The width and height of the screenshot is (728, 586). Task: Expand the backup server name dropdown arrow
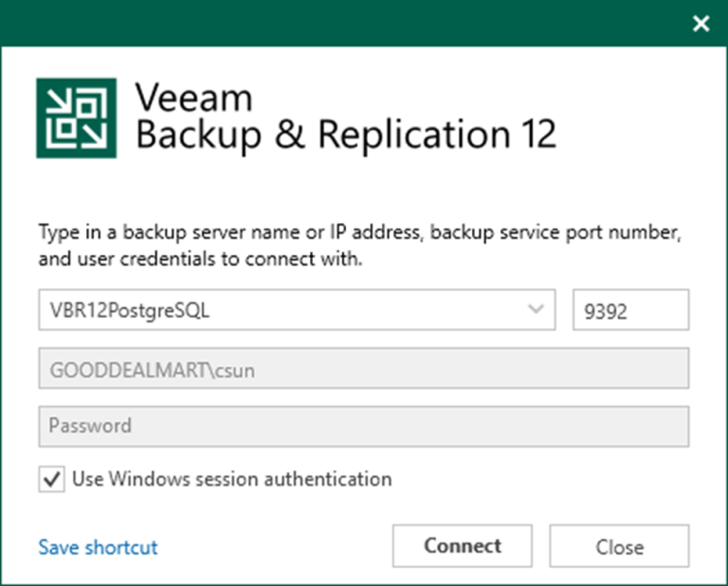[537, 309]
